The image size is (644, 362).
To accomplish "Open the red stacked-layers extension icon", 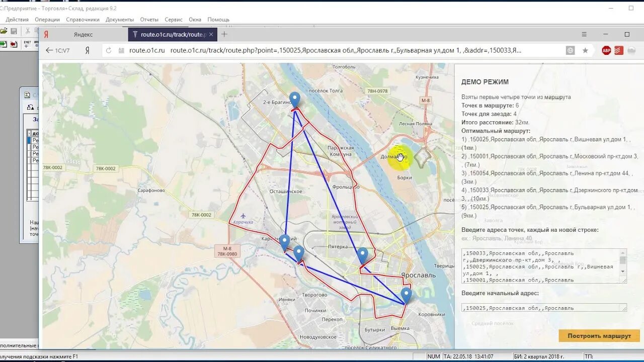I will pos(619,50).
